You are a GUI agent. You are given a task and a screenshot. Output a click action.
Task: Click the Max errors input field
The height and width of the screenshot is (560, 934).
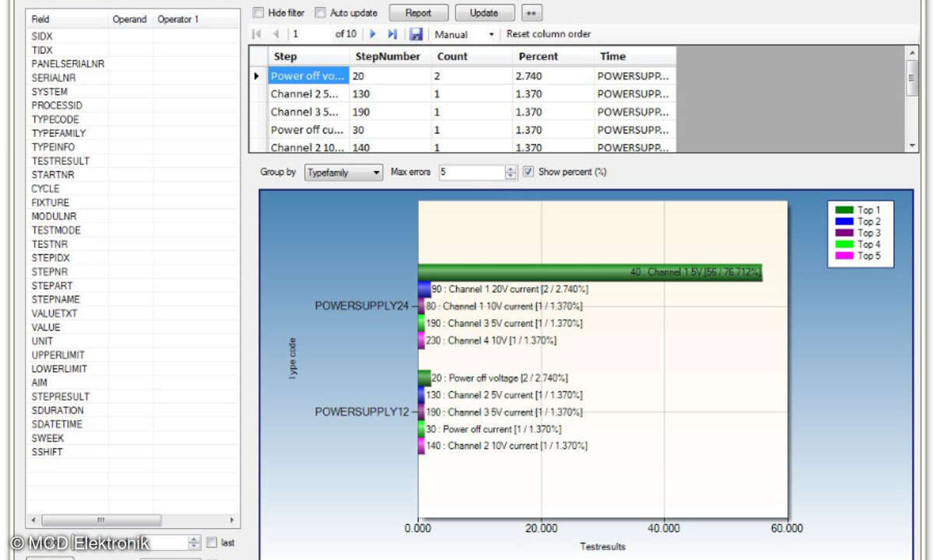pos(472,173)
